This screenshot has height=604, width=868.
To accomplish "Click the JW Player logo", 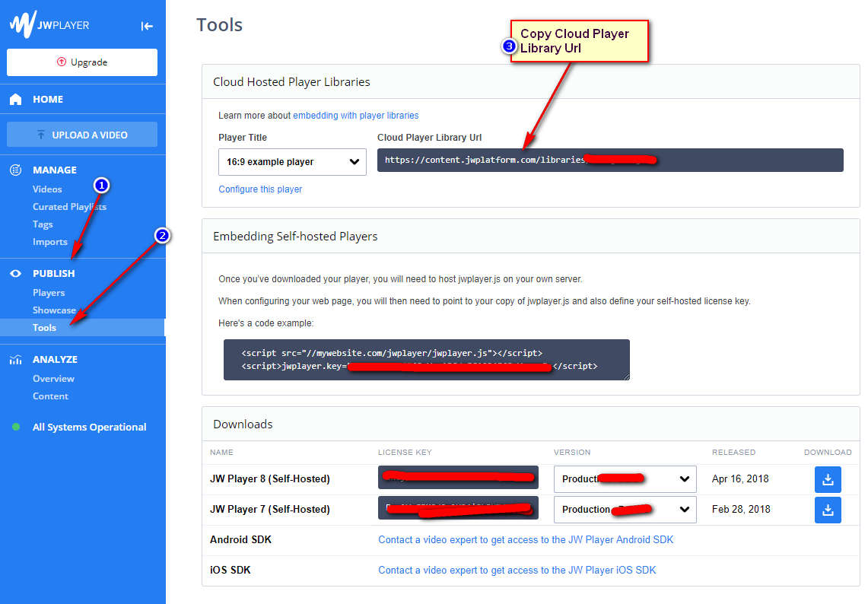I will pyautogui.click(x=49, y=24).
